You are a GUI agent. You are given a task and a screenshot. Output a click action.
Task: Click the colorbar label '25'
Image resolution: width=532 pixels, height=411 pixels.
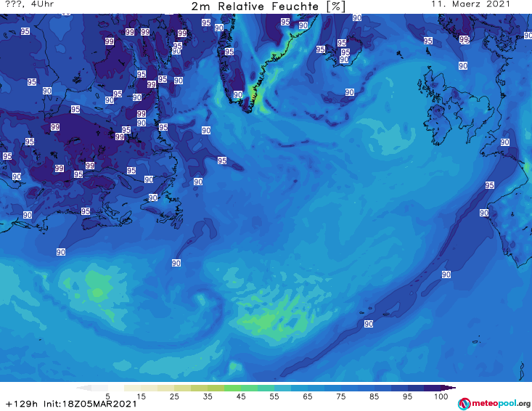[x=174, y=396]
